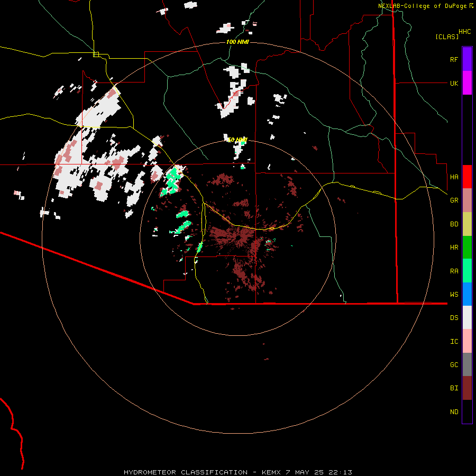The height and width of the screenshot is (476, 476).
Task: Click the 'BI' legend label
Action: [454, 388]
